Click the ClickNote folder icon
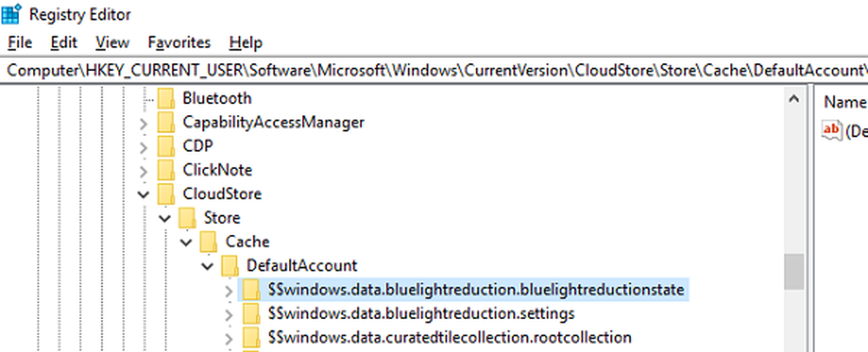Screen dimensions: 868x352 pos(166,170)
